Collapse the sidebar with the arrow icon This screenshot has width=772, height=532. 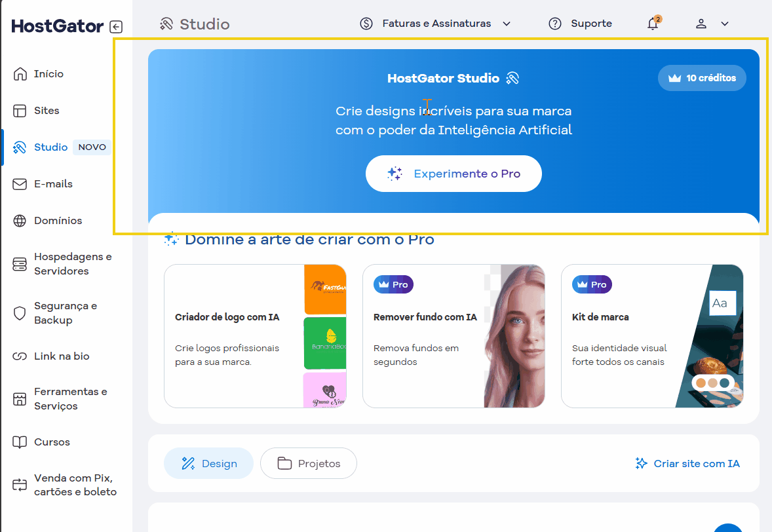[116, 27]
